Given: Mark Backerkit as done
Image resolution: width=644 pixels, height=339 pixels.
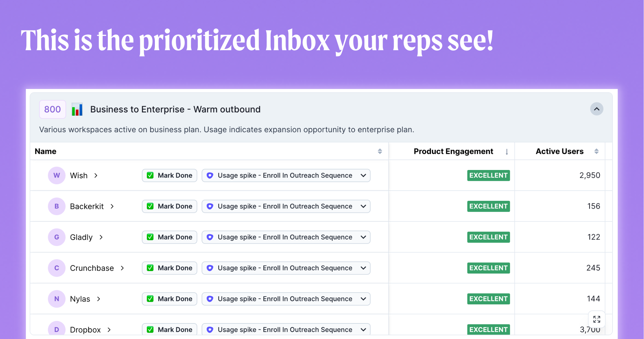Looking at the screenshot, I should (x=170, y=206).
